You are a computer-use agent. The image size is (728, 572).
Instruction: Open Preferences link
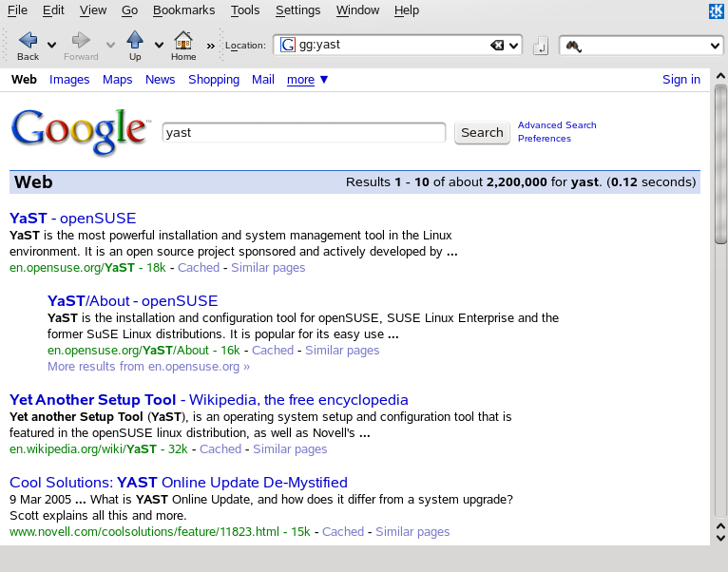pos(545,139)
